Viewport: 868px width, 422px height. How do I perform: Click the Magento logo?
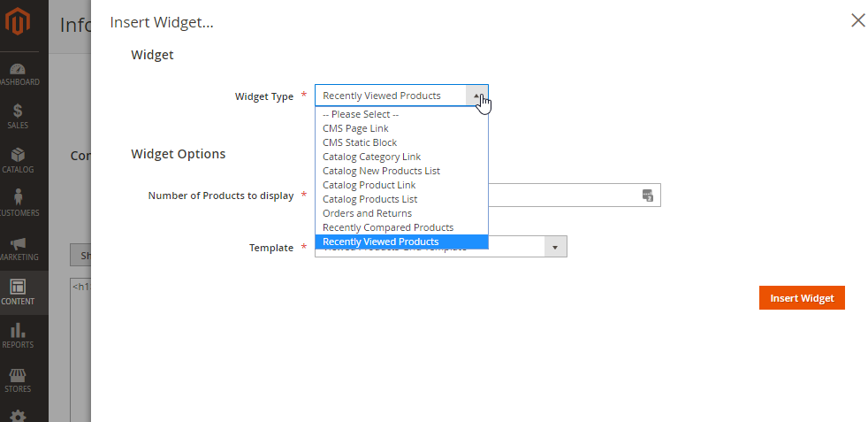[18, 21]
